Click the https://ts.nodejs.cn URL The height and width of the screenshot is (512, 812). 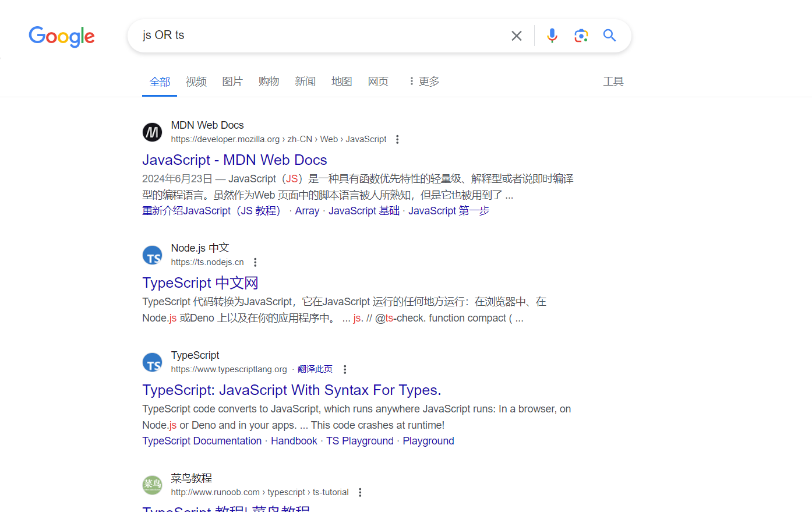point(207,262)
